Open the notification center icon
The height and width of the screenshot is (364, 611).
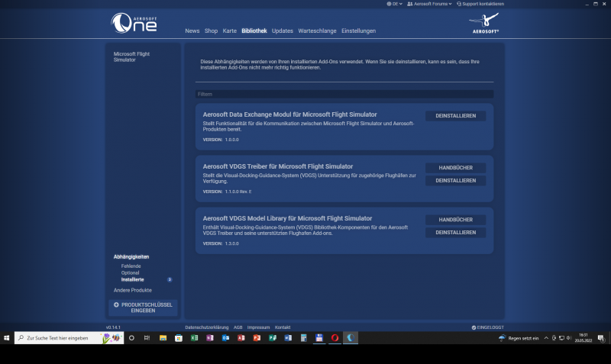click(600, 338)
